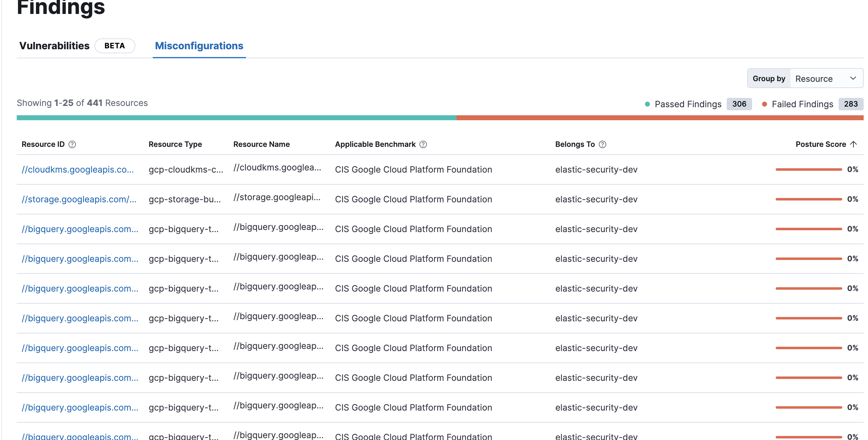Switch to the Vulnerabilities tab
868x440 pixels.
point(54,46)
